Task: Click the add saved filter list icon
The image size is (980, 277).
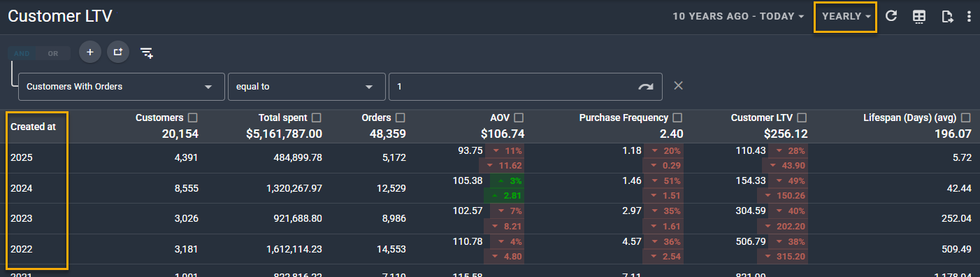Action: click(147, 52)
